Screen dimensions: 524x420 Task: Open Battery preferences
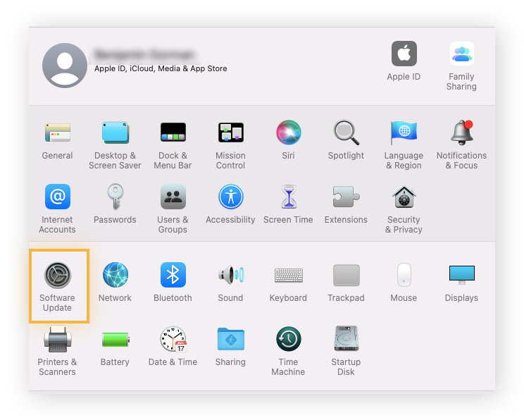[x=115, y=340]
